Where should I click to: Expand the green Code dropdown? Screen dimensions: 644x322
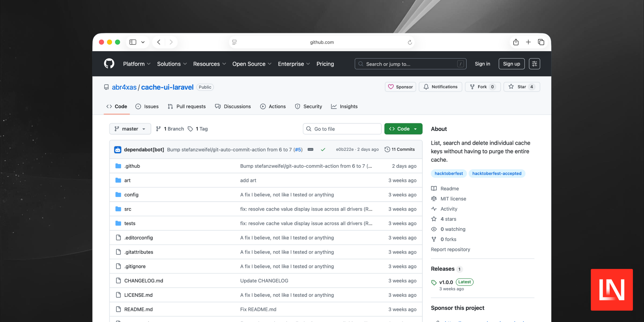[x=403, y=129]
